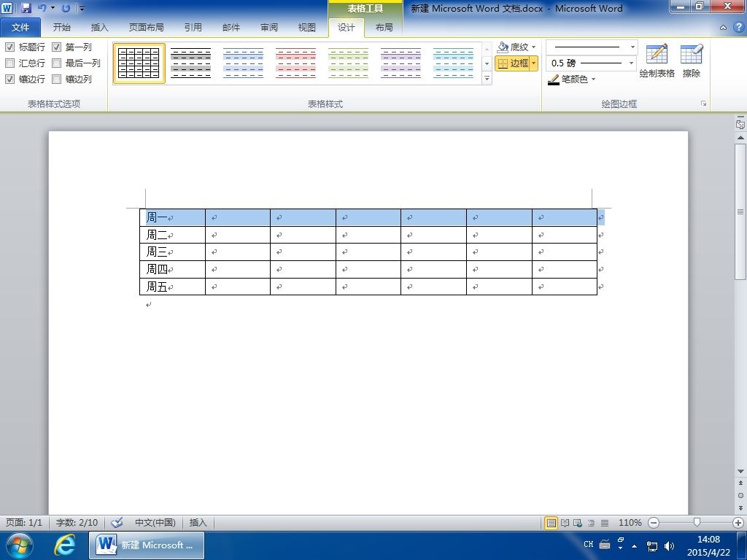Toggle the ruler icon above scrollbar
747x560 pixels.
(740, 124)
